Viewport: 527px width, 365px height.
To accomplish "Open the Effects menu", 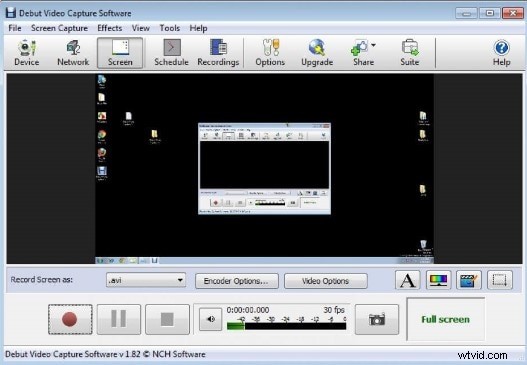I will 110,28.
